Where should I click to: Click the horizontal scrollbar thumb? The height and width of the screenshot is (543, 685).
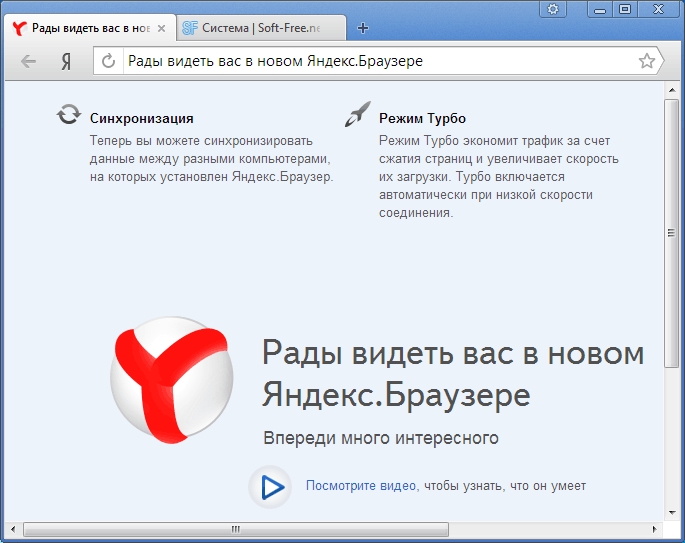click(x=236, y=529)
